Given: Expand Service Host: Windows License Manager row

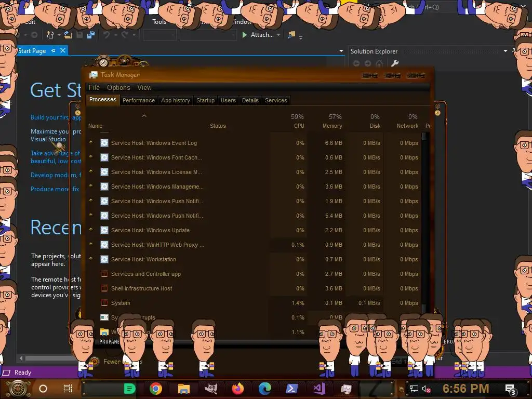Looking at the screenshot, I should (x=91, y=171).
